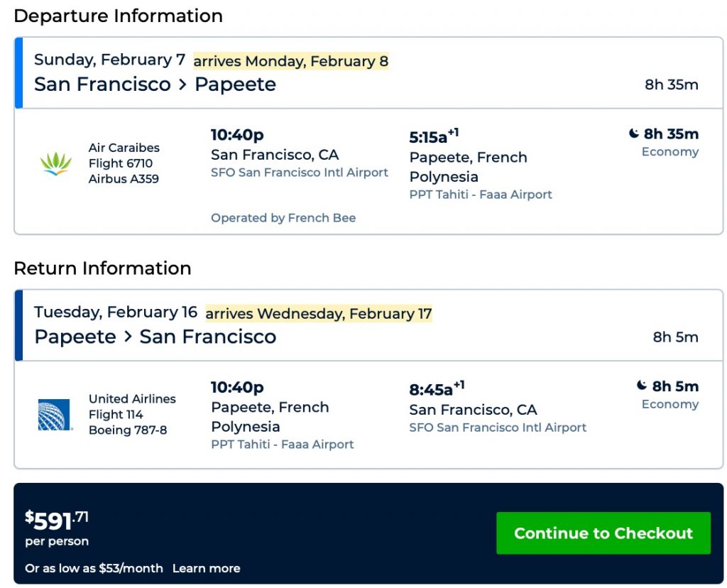Click the United Airlines globe logo
Viewport: 727px width, 588px height.
(55, 415)
